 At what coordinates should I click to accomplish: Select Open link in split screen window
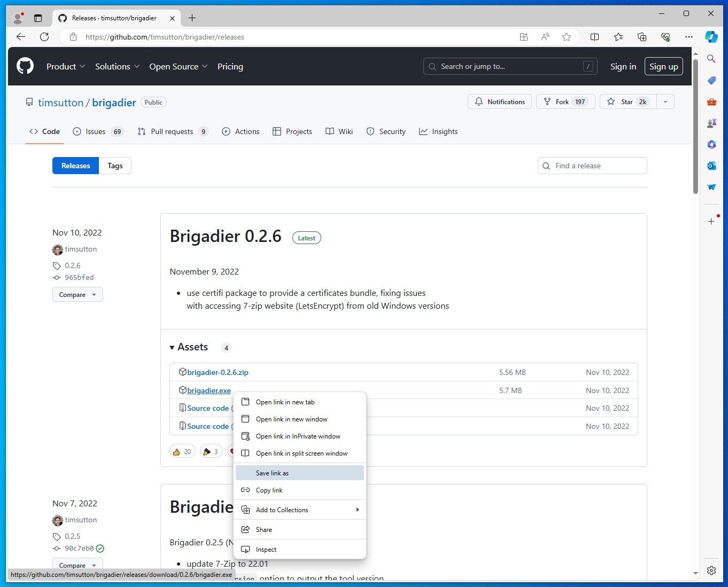pos(300,453)
